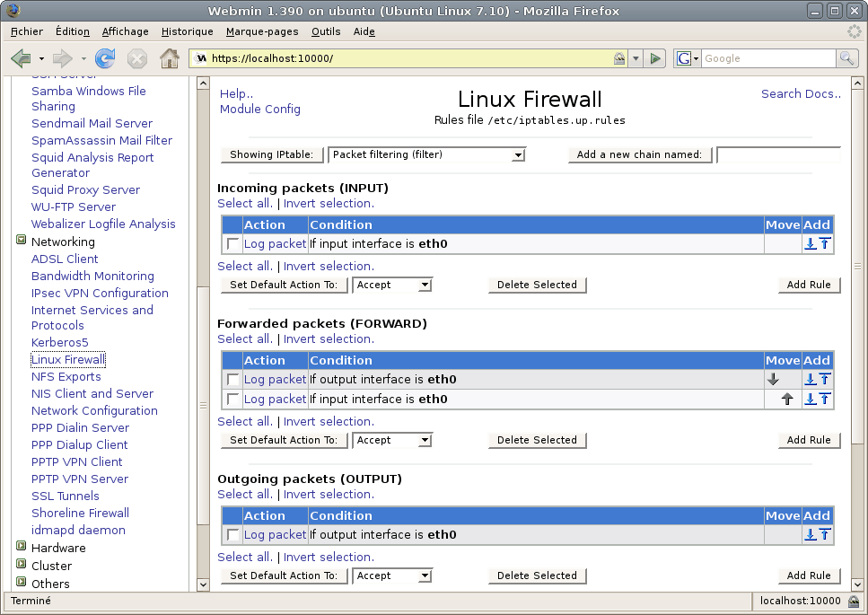Screen dimensions: 868x615
Task: Tick the checkbox for OUTPUT Log packet rule
Action: pyautogui.click(x=233, y=535)
